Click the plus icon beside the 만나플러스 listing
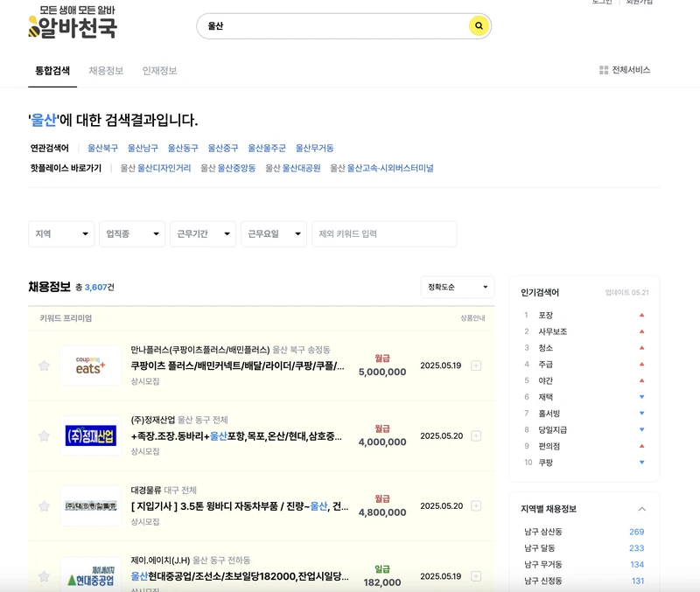Screen dimensions: 700x592 477,366
